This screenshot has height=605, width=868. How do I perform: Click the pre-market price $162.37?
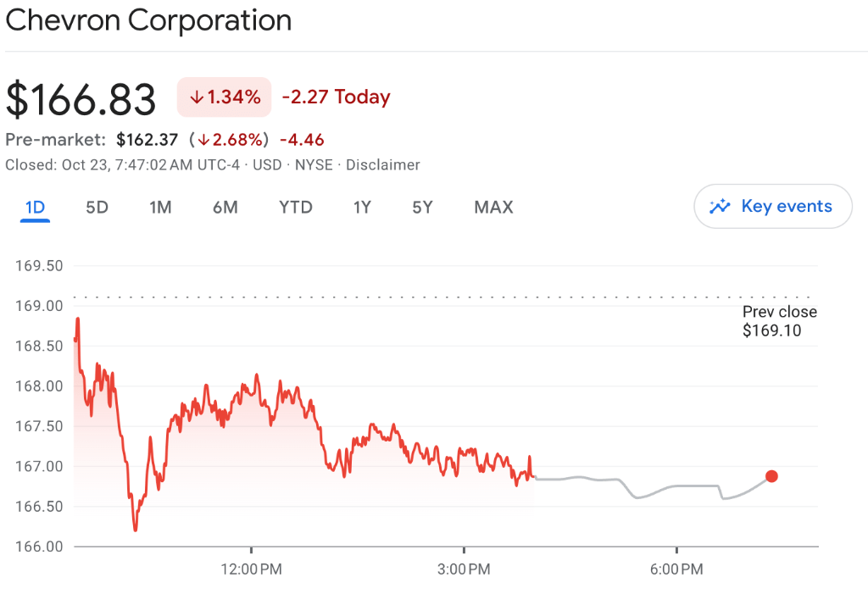[x=147, y=140]
